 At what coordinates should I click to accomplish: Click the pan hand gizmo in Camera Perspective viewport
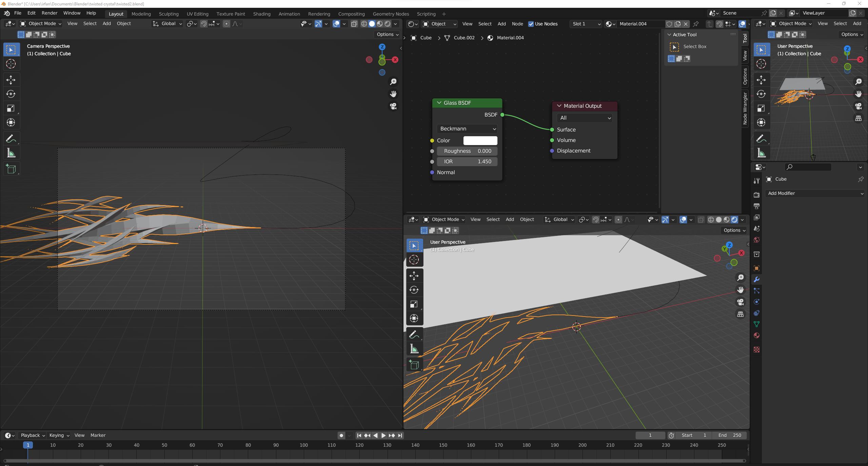(x=393, y=94)
